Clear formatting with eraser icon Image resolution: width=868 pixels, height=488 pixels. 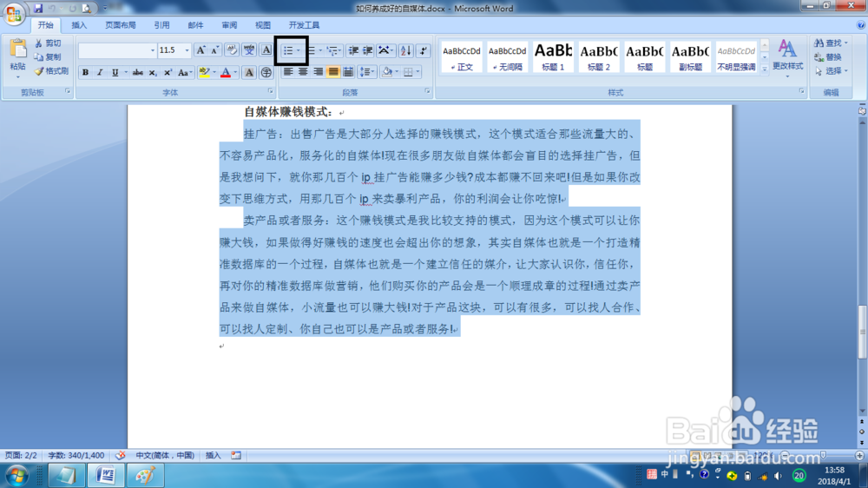coord(232,50)
